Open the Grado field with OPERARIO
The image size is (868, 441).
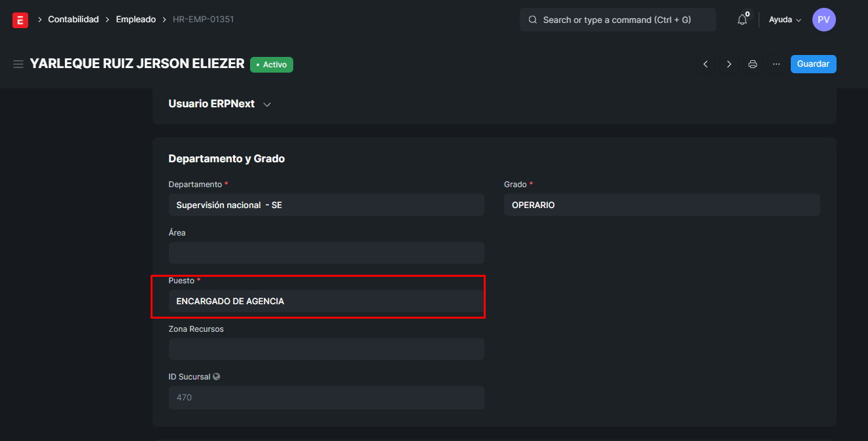pyautogui.click(x=661, y=205)
